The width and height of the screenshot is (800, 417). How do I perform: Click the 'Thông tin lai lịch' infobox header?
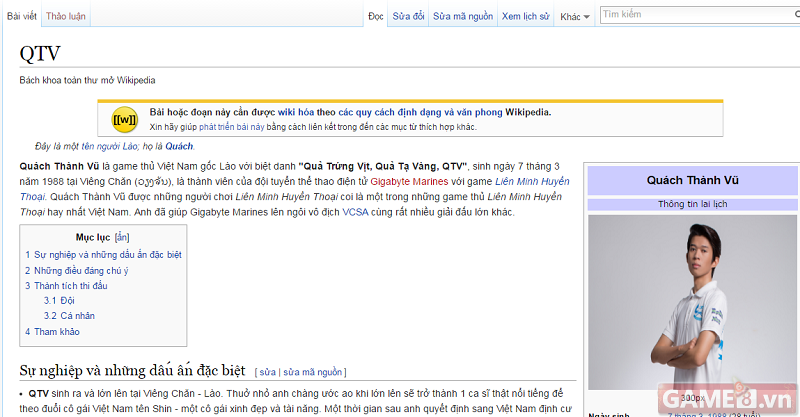coord(692,204)
